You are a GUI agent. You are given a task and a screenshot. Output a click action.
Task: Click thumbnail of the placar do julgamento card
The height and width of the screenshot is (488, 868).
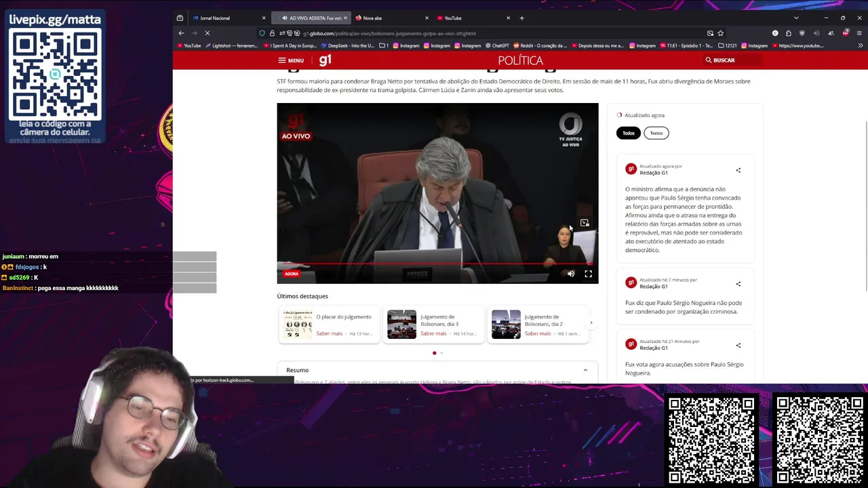[298, 325]
